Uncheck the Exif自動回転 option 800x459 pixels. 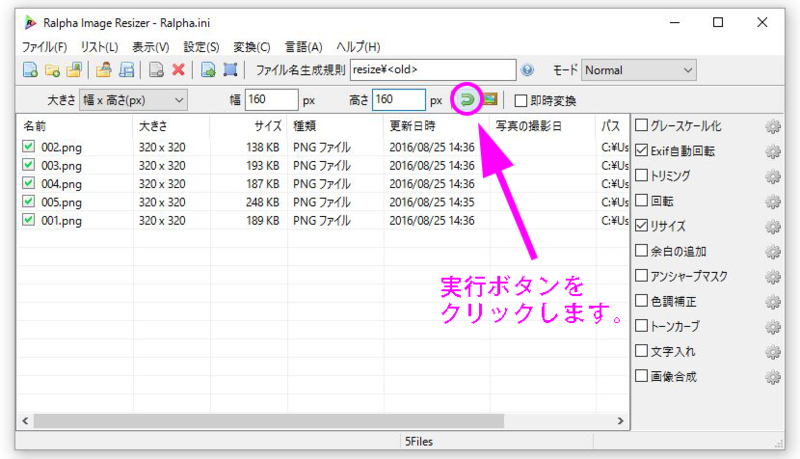641,150
